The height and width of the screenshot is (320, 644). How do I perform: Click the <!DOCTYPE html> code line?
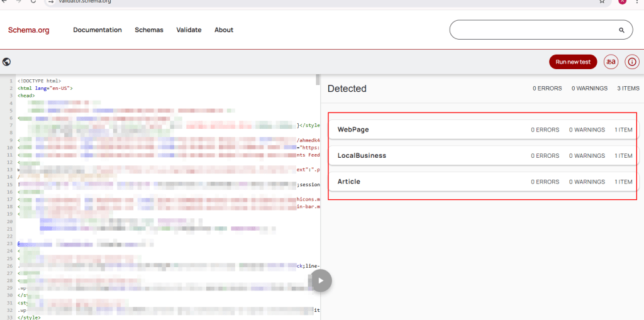pos(40,81)
